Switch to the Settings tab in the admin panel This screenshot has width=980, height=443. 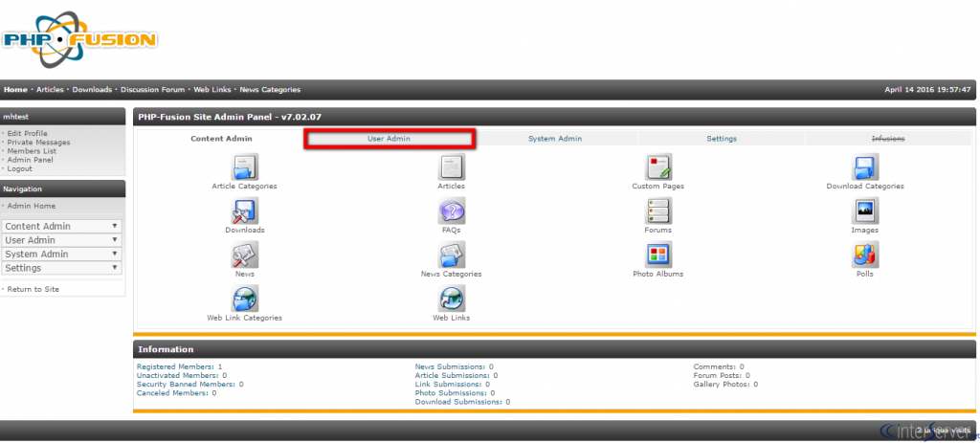point(722,139)
